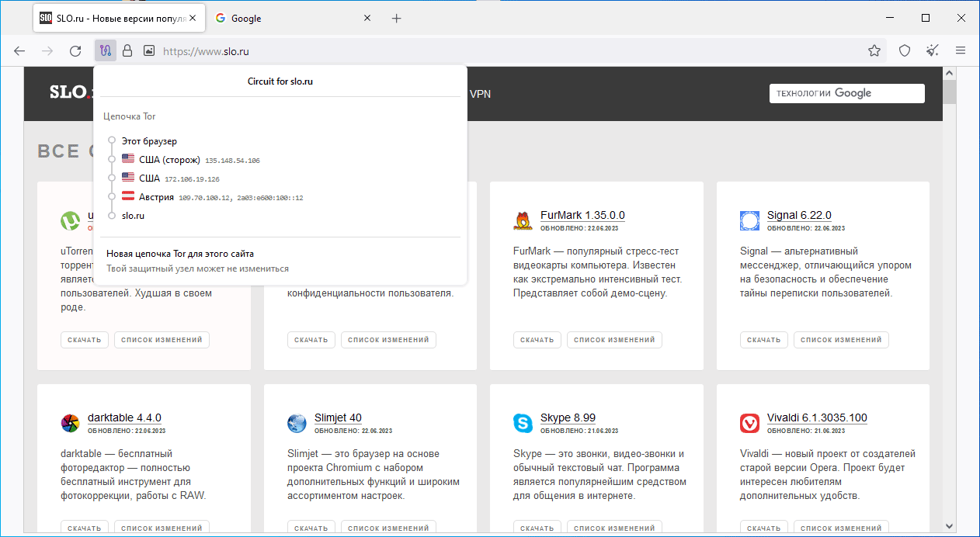Click Список изменений for Slimjet
The height and width of the screenshot is (537, 980).
pyautogui.click(x=388, y=528)
